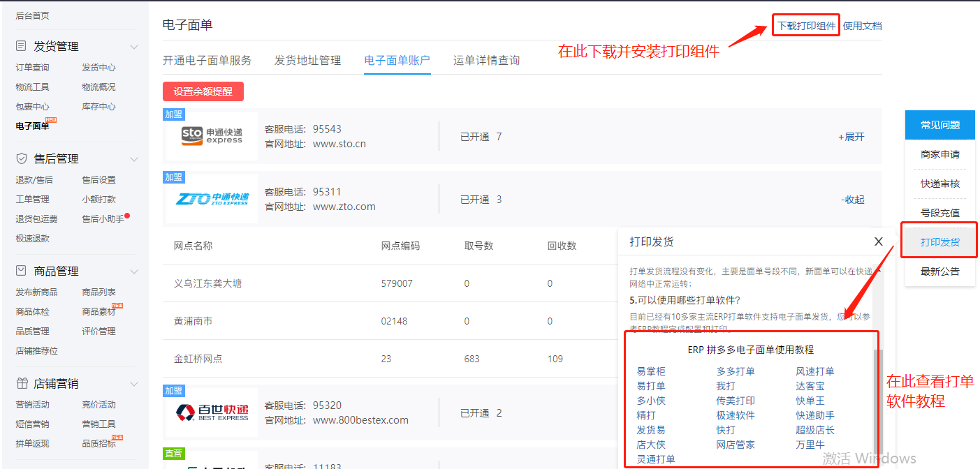Select 打印发货 in the FAQ panel
This screenshot has width=980, height=469.
(939, 242)
